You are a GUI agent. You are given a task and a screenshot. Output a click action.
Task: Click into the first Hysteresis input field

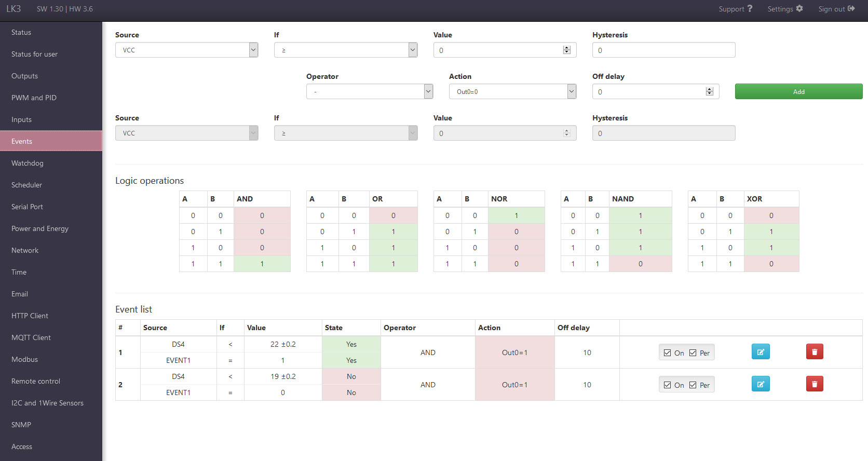tap(663, 50)
